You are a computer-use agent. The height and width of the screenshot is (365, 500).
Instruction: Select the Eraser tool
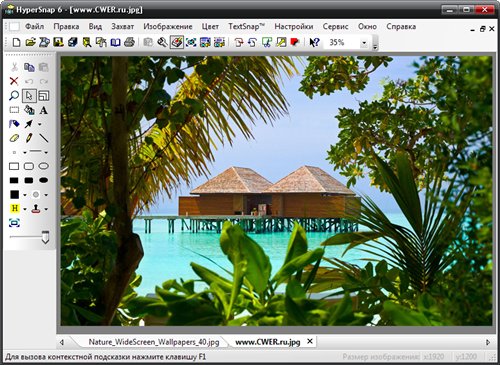pos(14,138)
